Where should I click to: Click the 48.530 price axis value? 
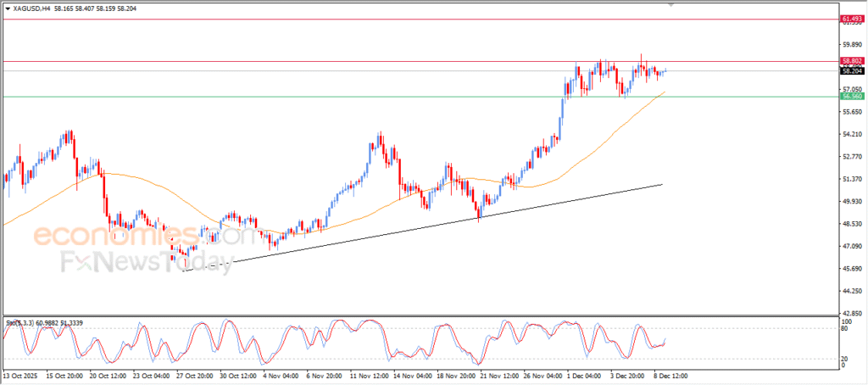853,224
